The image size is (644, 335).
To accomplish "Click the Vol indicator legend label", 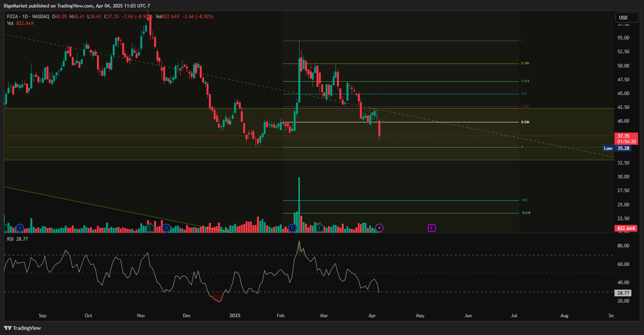I will pos(10,23).
